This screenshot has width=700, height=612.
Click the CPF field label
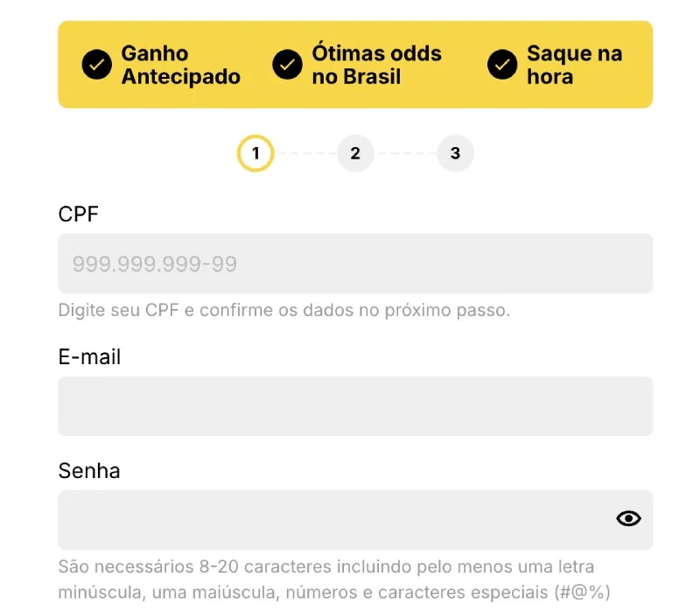point(79,214)
